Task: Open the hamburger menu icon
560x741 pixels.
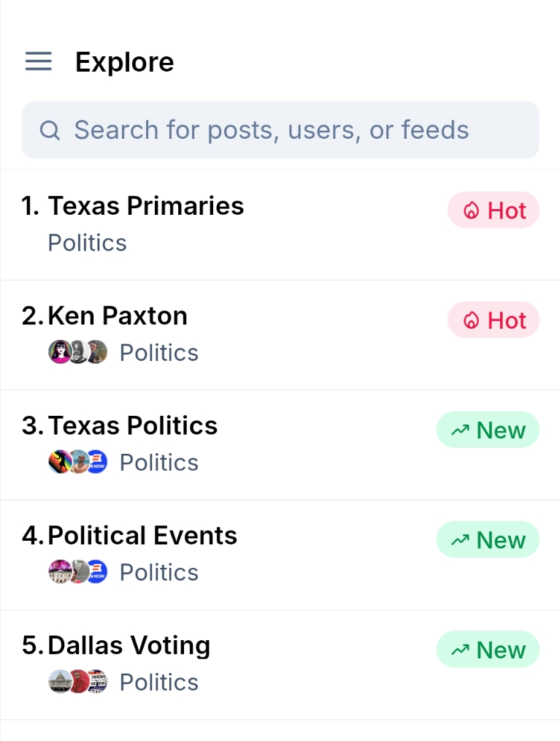Action: click(39, 61)
